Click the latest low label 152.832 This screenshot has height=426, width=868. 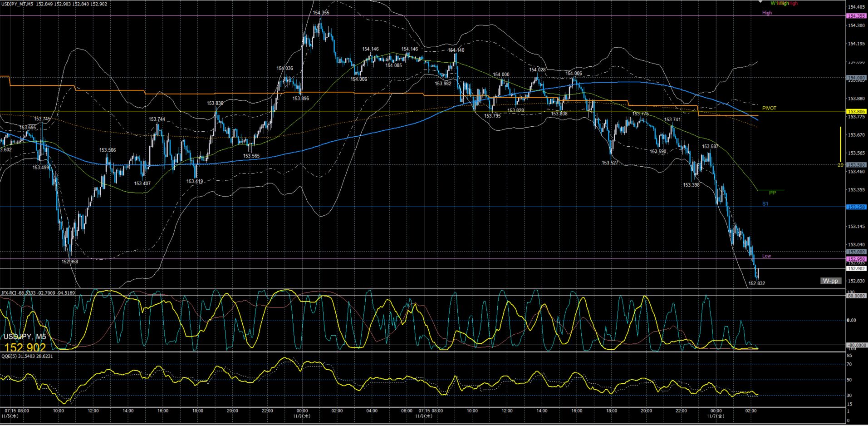click(x=756, y=283)
